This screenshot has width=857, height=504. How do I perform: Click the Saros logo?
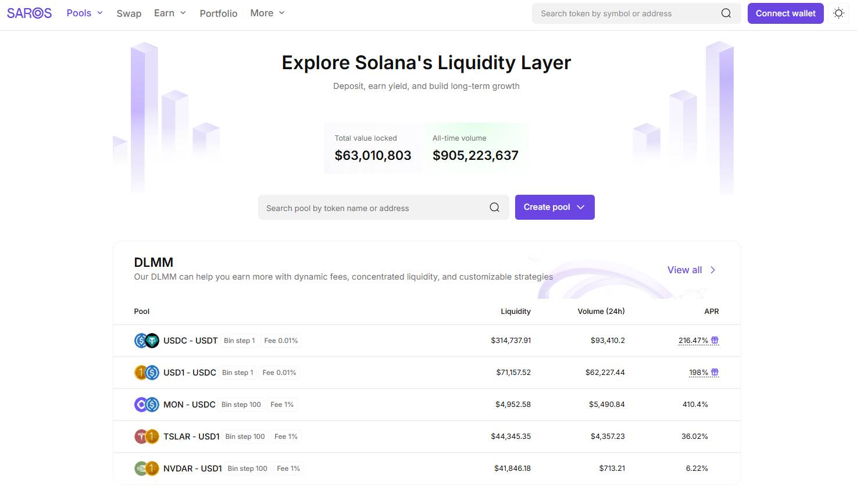pyautogui.click(x=29, y=13)
